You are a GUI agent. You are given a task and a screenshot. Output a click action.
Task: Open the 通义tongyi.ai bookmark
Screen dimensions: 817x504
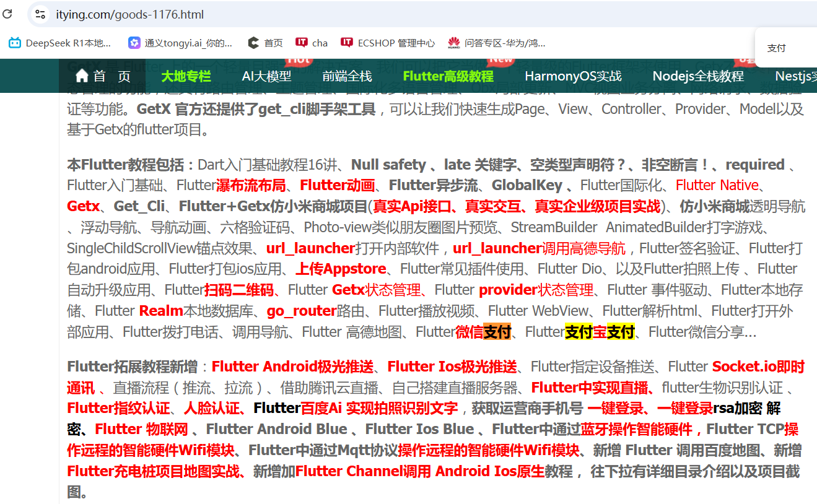tap(180, 43)
